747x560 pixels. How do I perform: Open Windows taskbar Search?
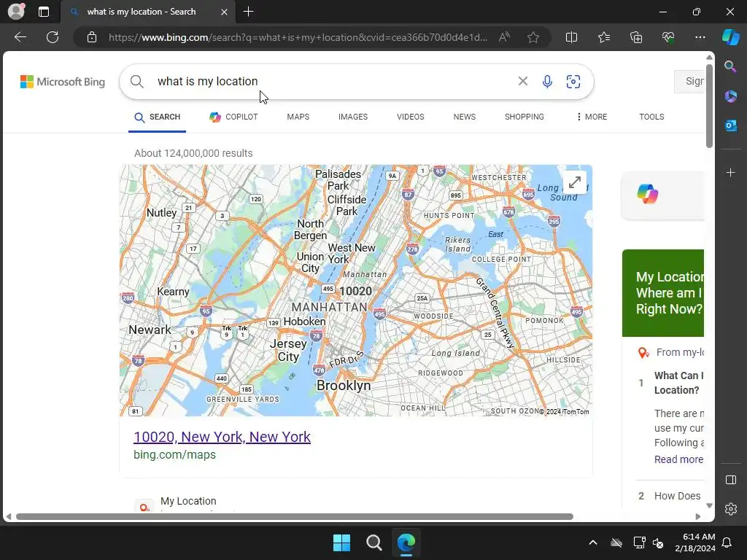pyautogui.click(x=374, y=542)
